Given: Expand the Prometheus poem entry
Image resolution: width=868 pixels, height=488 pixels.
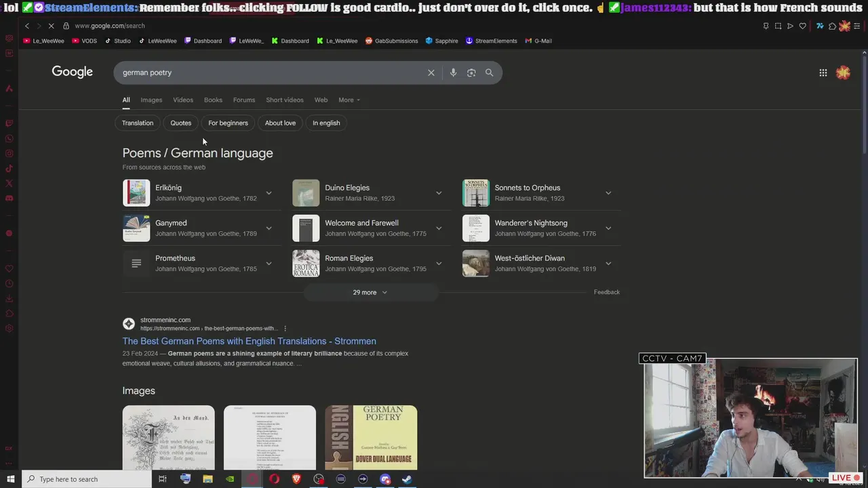Looking at the screenshot, I should (x=269, y=264).
